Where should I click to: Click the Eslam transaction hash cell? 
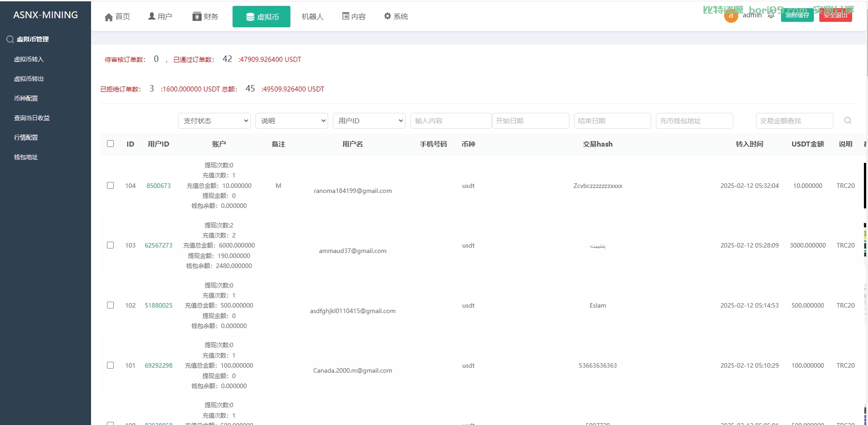point(598,305)
